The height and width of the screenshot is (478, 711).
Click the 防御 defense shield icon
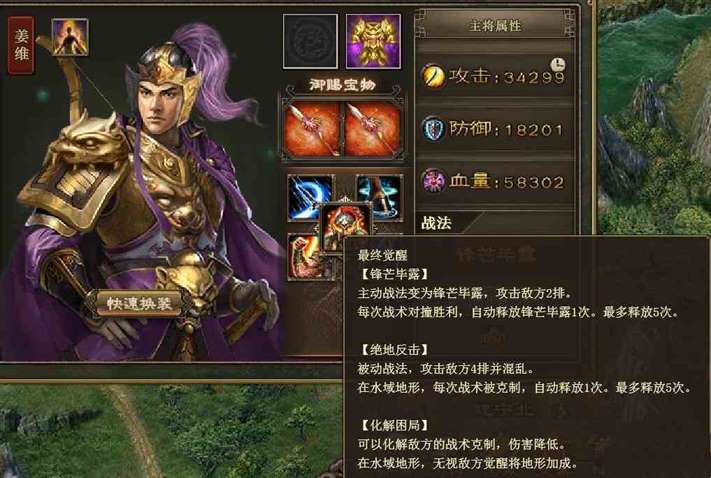click(x=433, y=129)
